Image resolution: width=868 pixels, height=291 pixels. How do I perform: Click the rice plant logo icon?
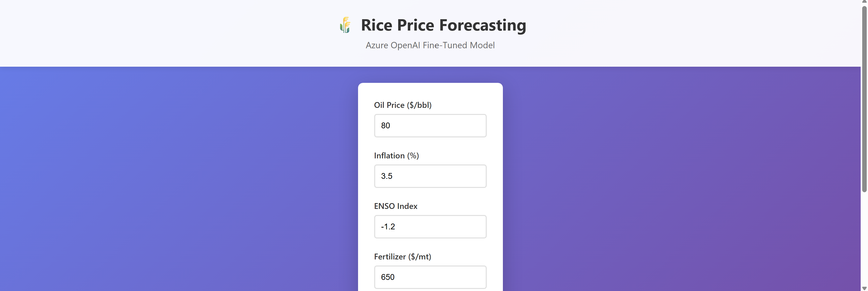345,25
